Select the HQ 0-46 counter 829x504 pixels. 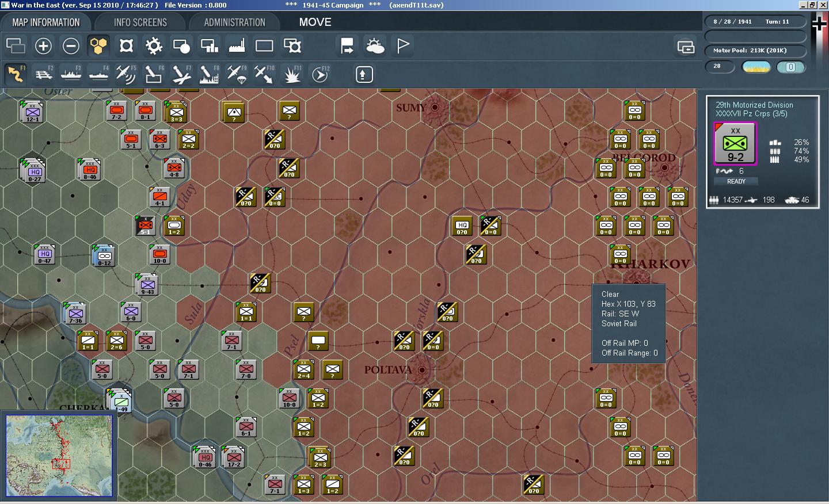(205, 457)
